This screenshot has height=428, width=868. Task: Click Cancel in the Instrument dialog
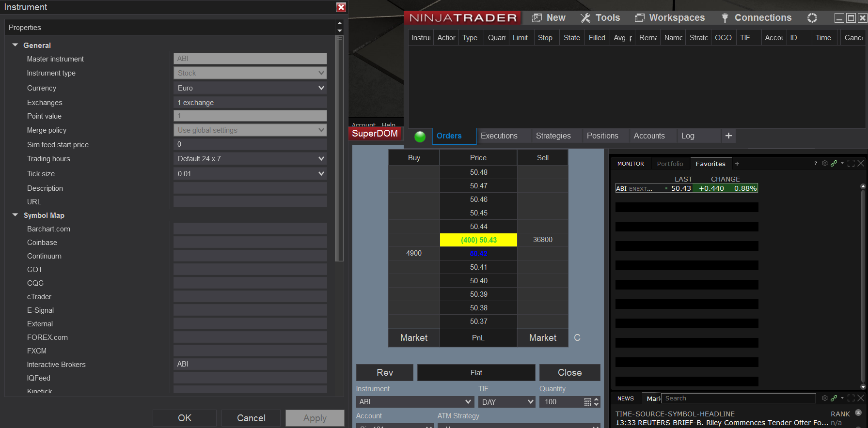(251, 418)
